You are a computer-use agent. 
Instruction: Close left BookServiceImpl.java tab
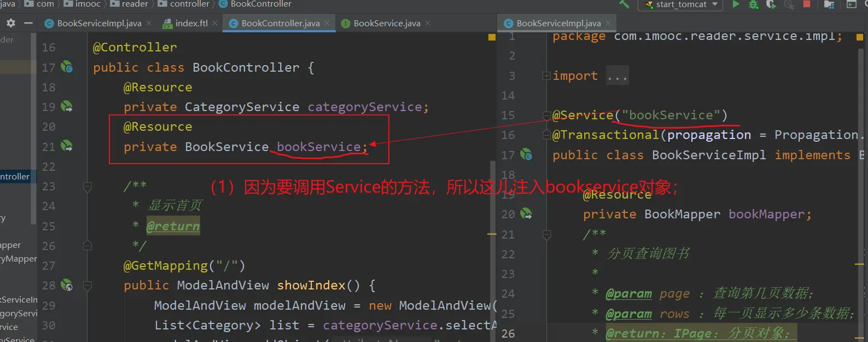tap(149, 23)
